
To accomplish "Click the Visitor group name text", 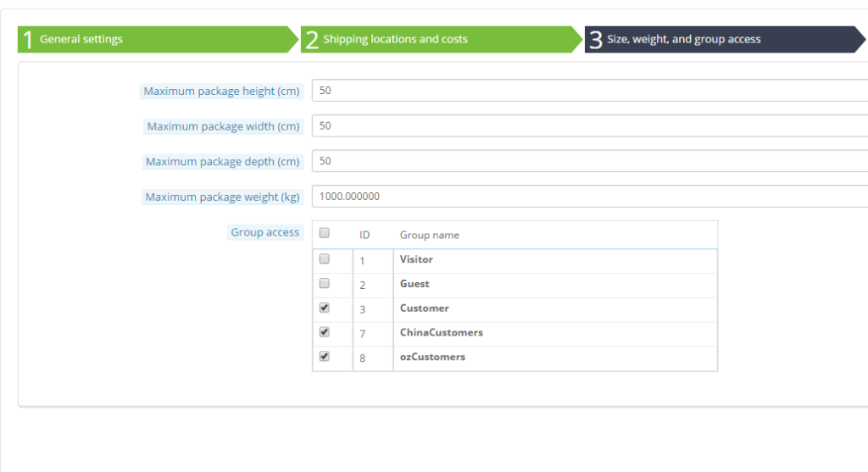I will (416, 259).
